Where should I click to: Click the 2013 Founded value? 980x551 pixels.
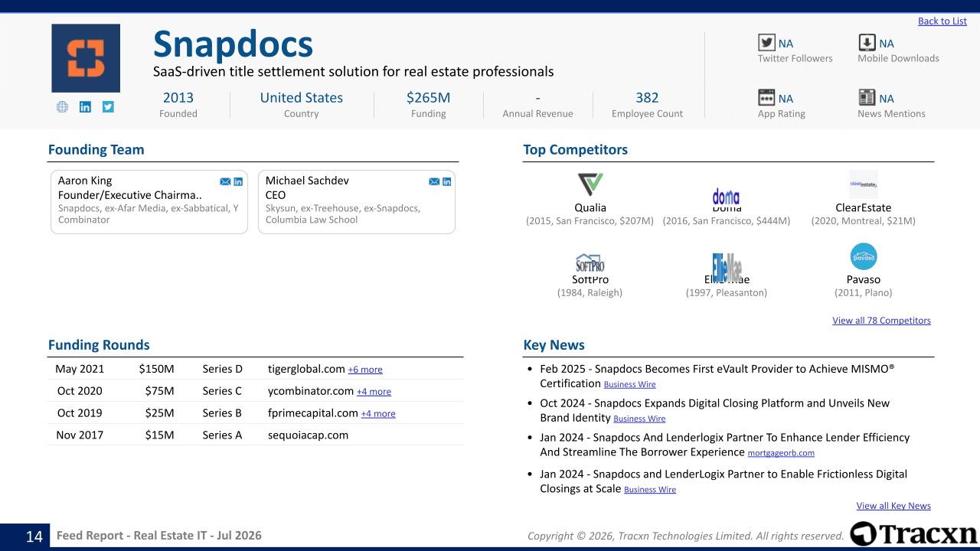pos(178,97)
